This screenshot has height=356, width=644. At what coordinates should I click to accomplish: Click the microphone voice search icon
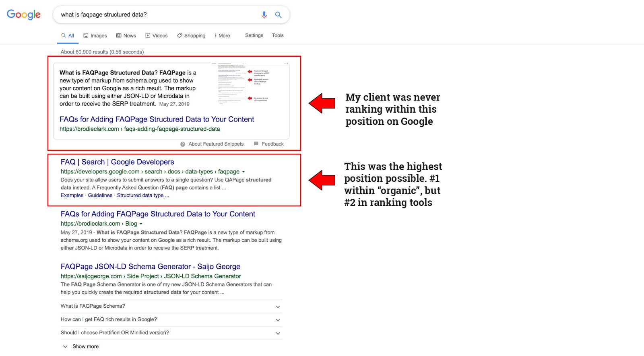coord(264,15)
